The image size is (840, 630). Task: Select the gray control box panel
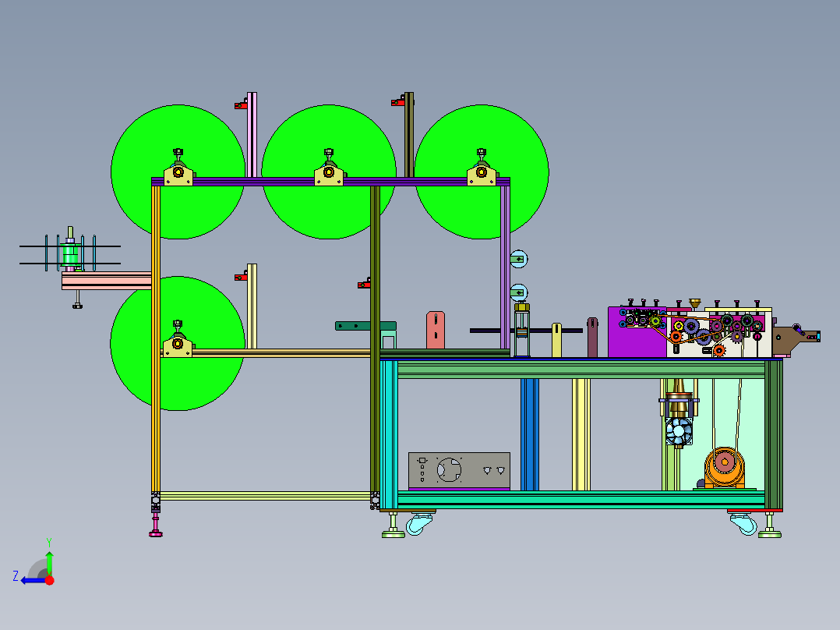coord(459,471)
